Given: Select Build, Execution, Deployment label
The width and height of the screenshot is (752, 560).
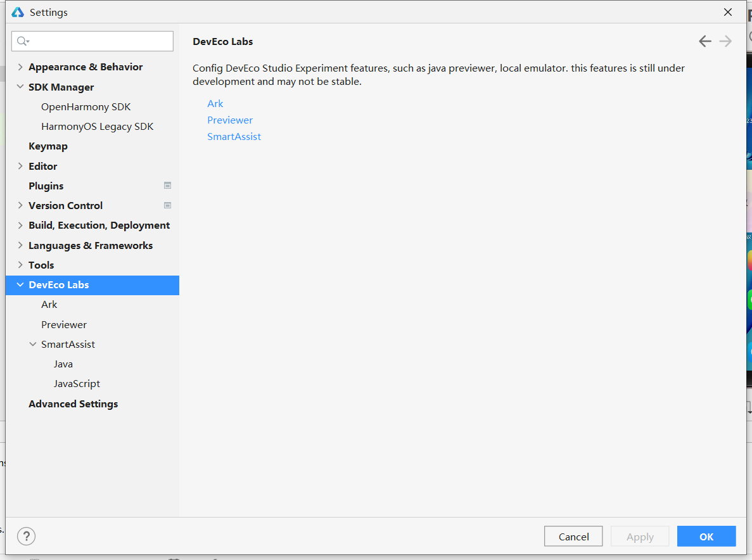Looking at the screenshot, I should [x=99, y=226].
